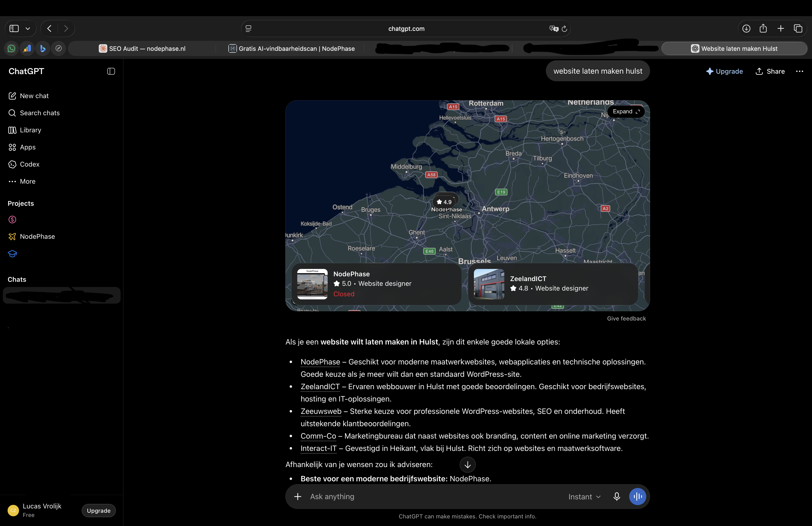Click the ZeelandICT building thumbnail

[489, 284]
